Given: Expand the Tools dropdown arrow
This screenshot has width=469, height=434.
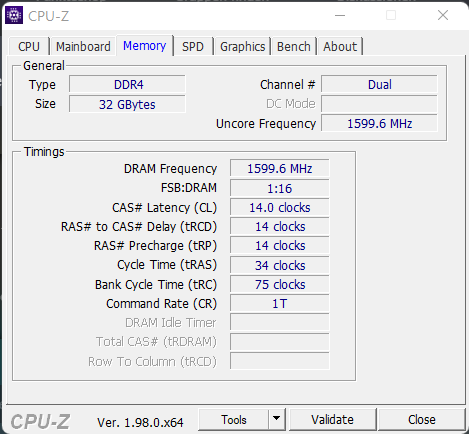Looking at the screenshot, I should tap(276, 419).
